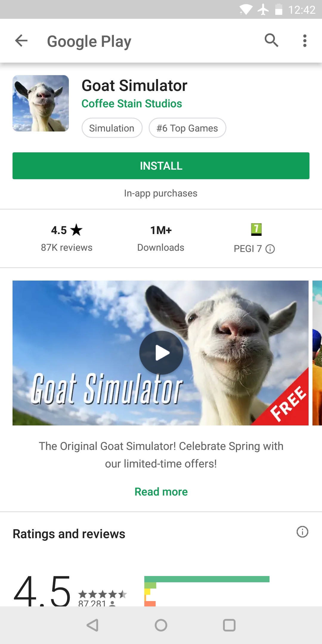322x644 pixels.
Task: Open recent apps via square button
Action: pyautogui.click(x=229, y=625)
